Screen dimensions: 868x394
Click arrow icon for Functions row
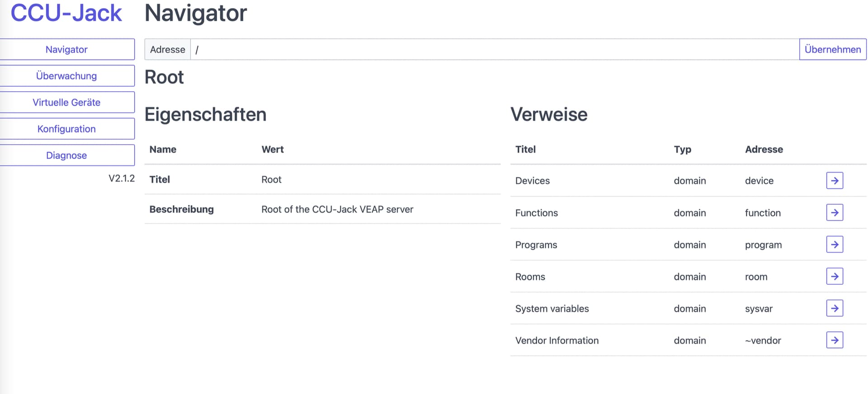click(834, 212)
